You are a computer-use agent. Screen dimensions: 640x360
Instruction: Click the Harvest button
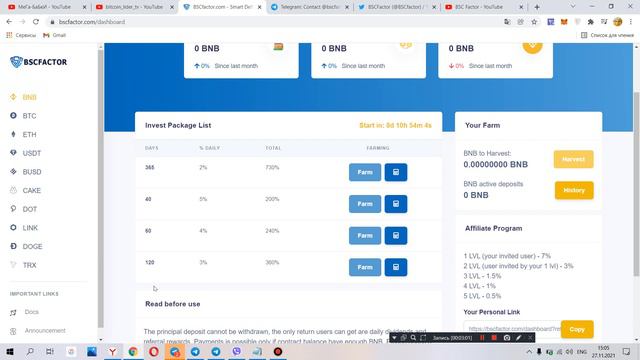(573, 159)
